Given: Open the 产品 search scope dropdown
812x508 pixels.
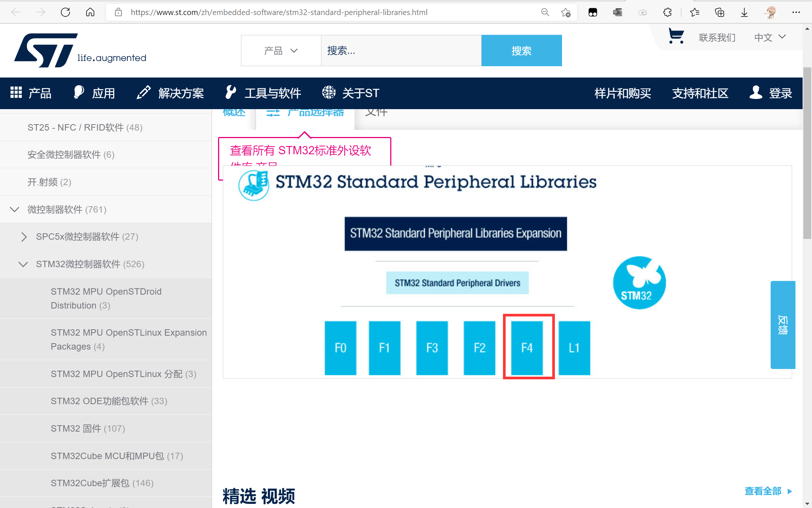Looking at the screenshot, I should point(281,50).
